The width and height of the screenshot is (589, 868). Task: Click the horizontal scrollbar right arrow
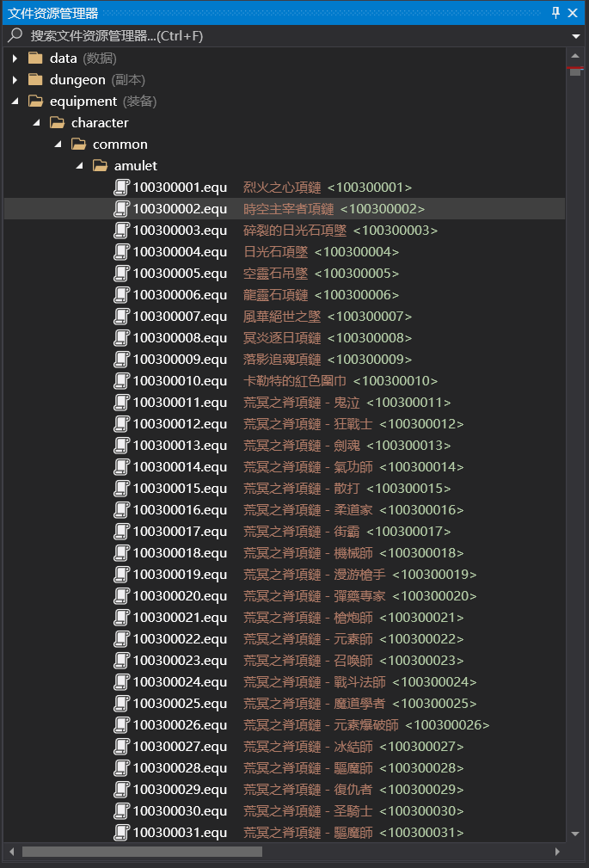click(557, 852)
